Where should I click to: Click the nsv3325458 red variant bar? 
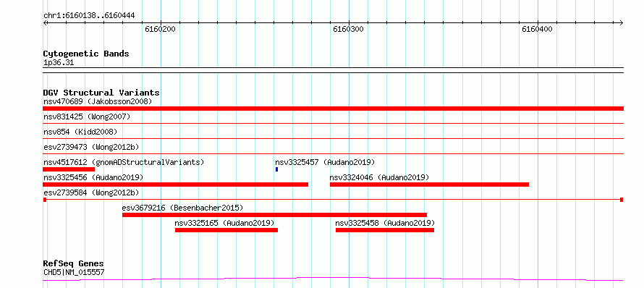(385, 230)
